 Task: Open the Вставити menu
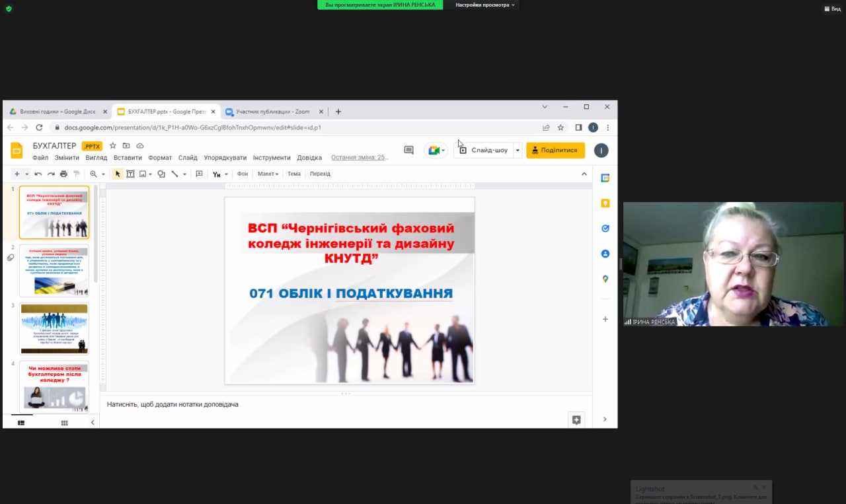tap(128, 158)
